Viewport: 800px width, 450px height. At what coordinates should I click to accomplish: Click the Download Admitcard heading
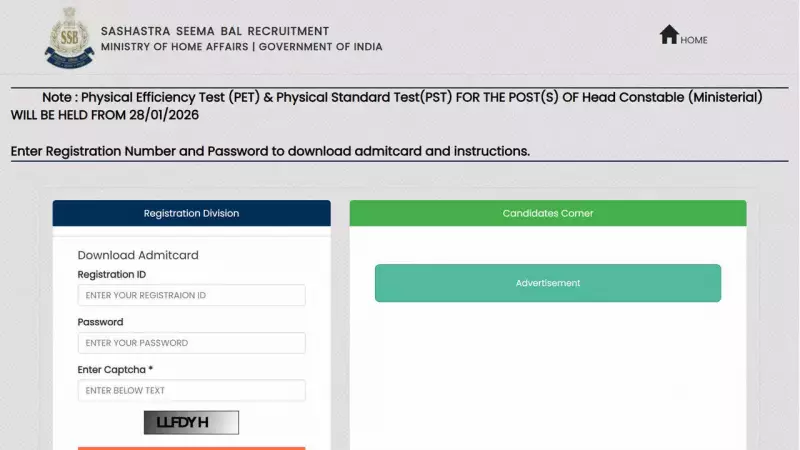point(138,255)
